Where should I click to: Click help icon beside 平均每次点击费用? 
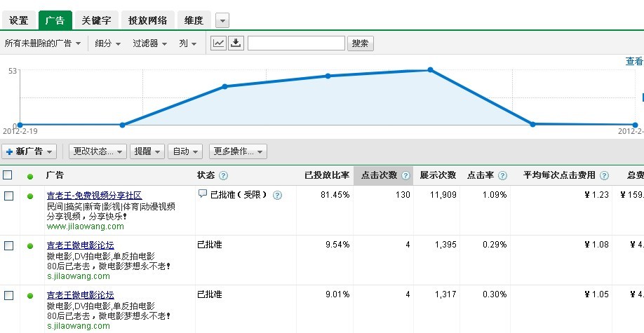604,175
